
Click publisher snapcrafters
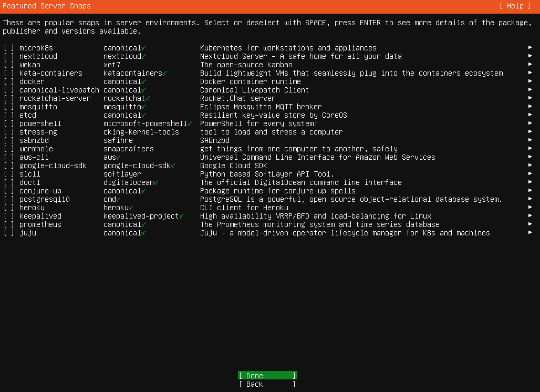tap(129, 149)
